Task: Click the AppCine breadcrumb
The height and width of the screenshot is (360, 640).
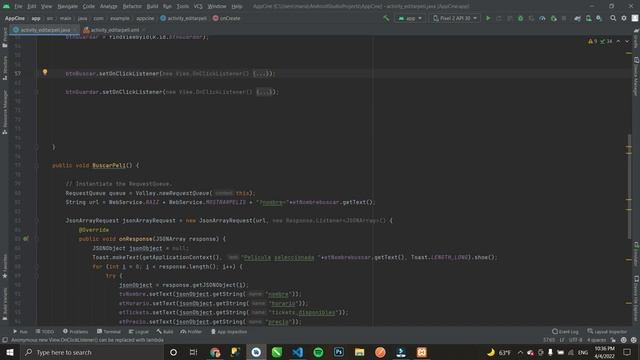Action: (x=15, y=18)
